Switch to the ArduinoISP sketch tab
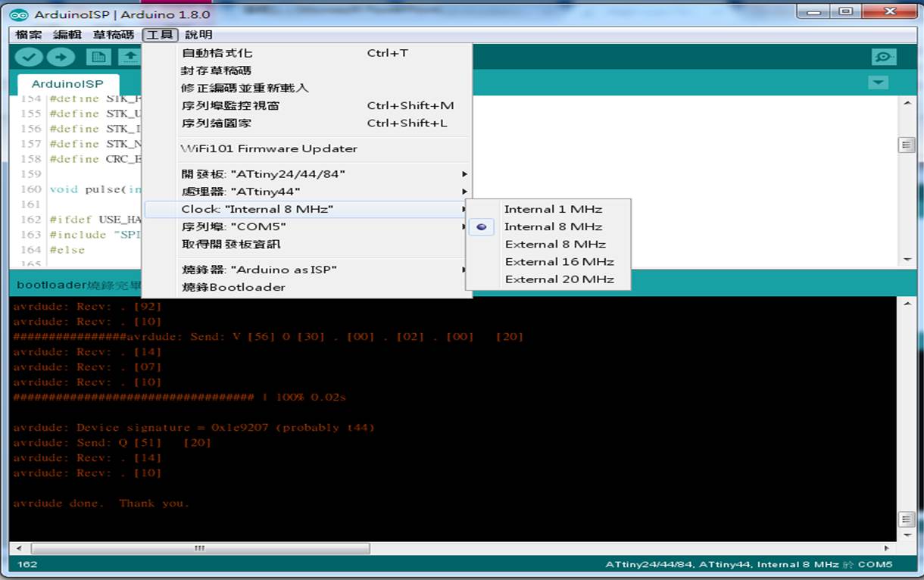 [x=67, y=83]
